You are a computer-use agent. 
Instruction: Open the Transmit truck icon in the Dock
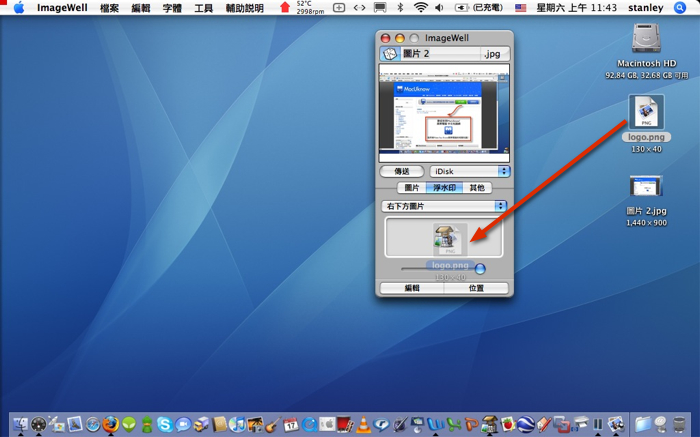[x=201, y=424]
